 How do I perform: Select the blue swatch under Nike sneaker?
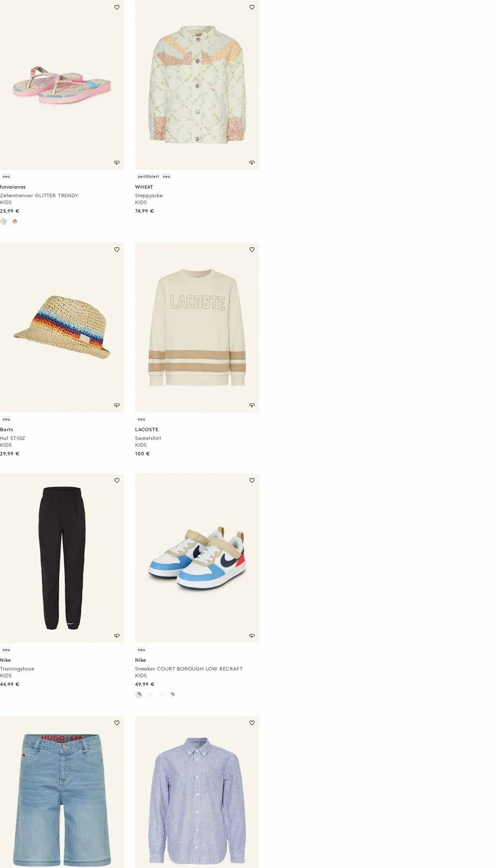(138, 695)
